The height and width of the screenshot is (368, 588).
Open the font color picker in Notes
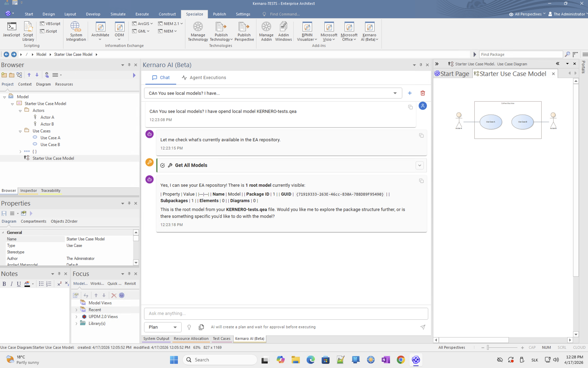29,284
